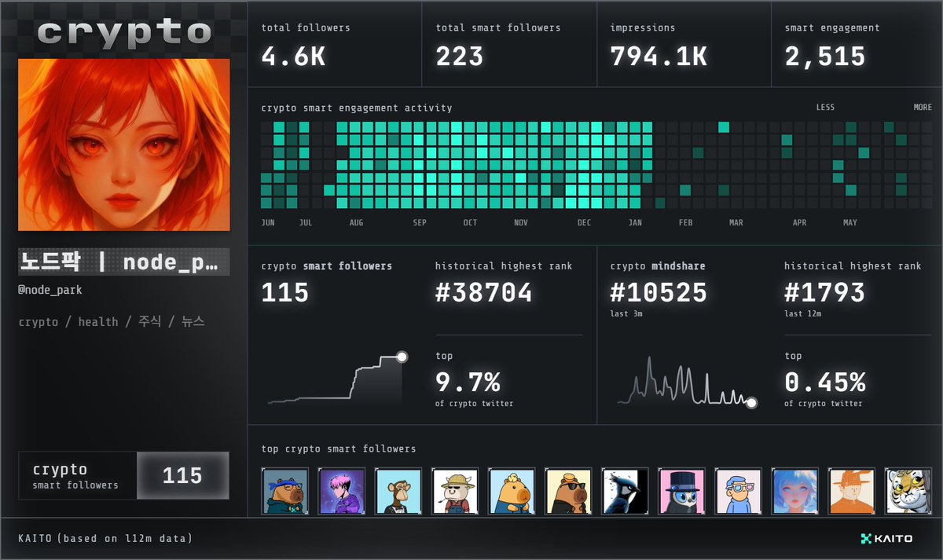Viewport: 943px width, 560px height.
Task: Select the OCT month label on heatmap
Action: (470, 223)
